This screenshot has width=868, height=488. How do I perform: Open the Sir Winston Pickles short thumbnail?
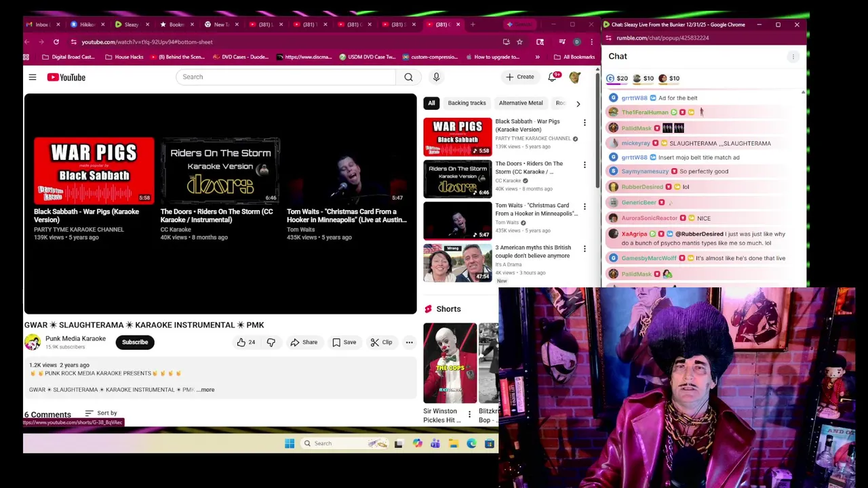tap(450, 363)
